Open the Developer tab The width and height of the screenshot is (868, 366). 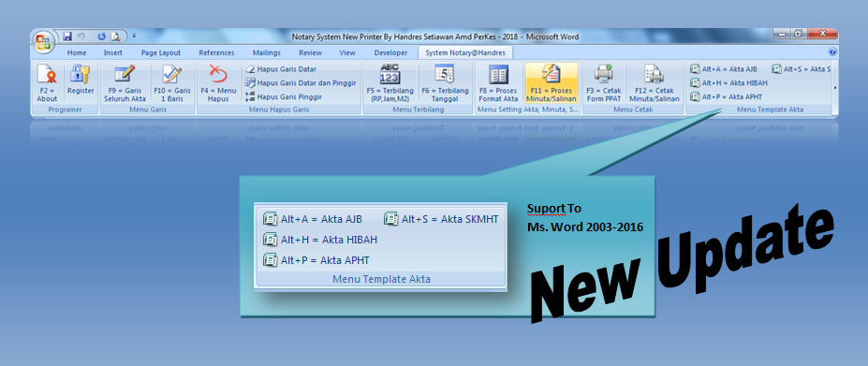click(x=390, y=53)
